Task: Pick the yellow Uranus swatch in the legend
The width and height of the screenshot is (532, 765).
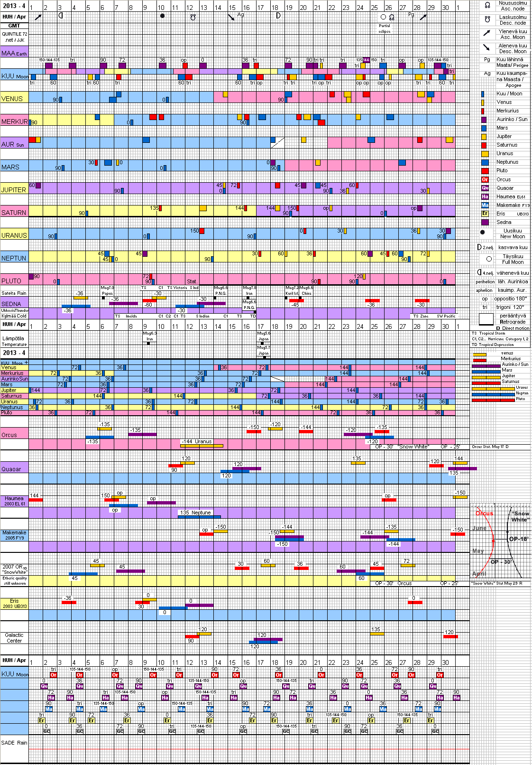Action: pyautogui.click(x=485, y=154)
